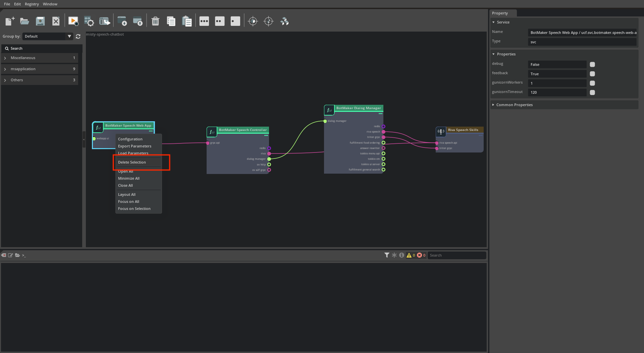The height and width of the screenshot is (353, 644).
Task: Open the BotMaker Speech Controller ellipsis menu
Action: [266, 135]
